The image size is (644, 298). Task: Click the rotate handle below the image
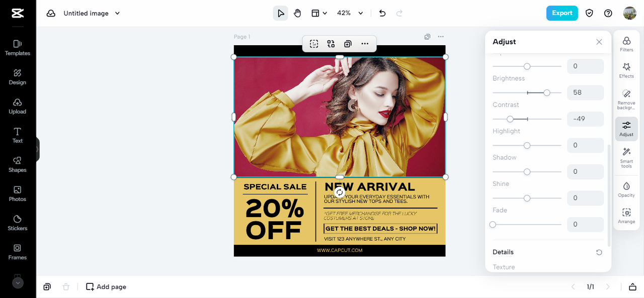(340, 192)
